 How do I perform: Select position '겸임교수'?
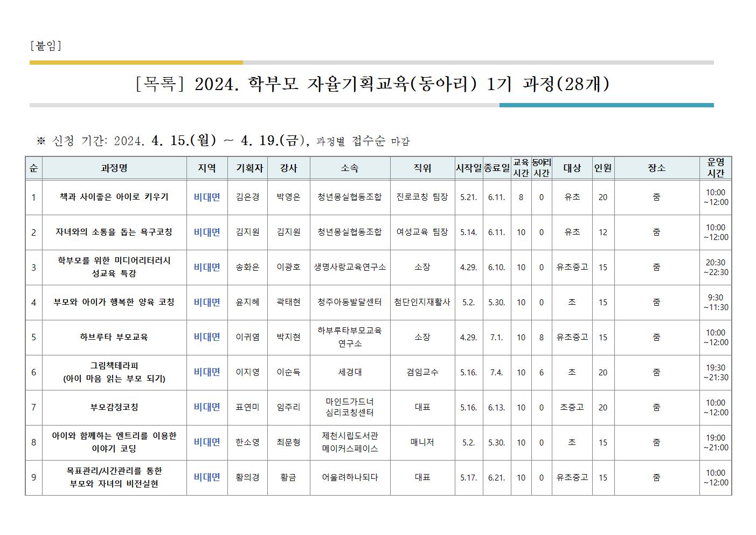pyautogui.click(x=422, y=373)
